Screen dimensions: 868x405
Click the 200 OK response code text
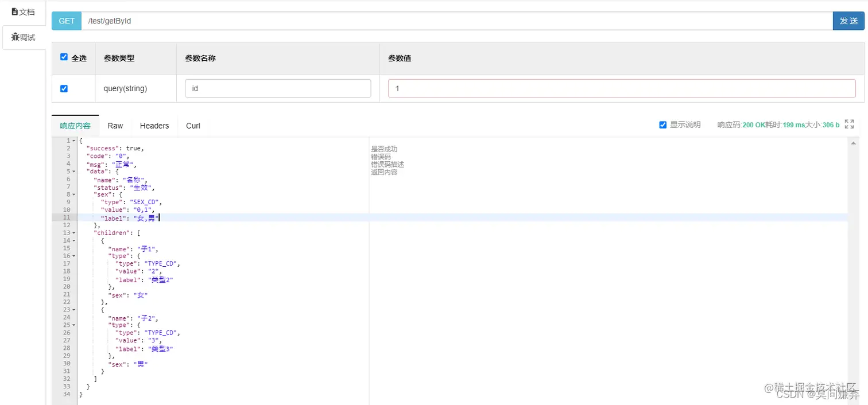point(755,125)
